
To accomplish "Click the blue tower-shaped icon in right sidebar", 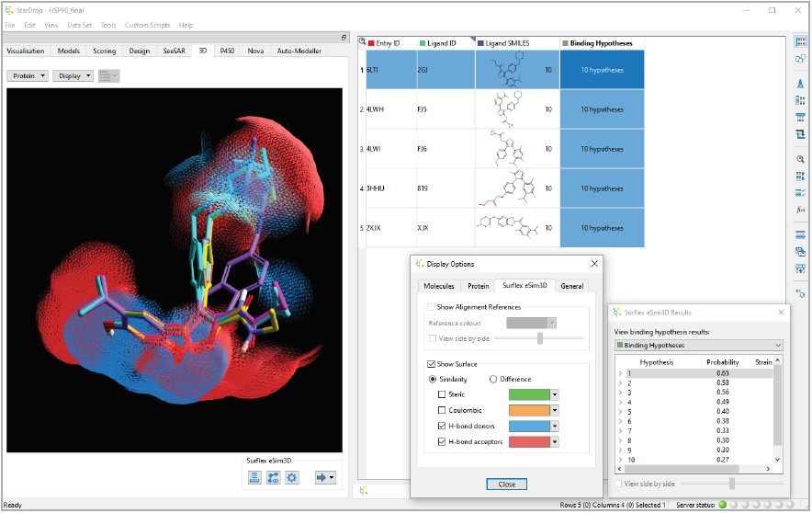I will point(801,84).
